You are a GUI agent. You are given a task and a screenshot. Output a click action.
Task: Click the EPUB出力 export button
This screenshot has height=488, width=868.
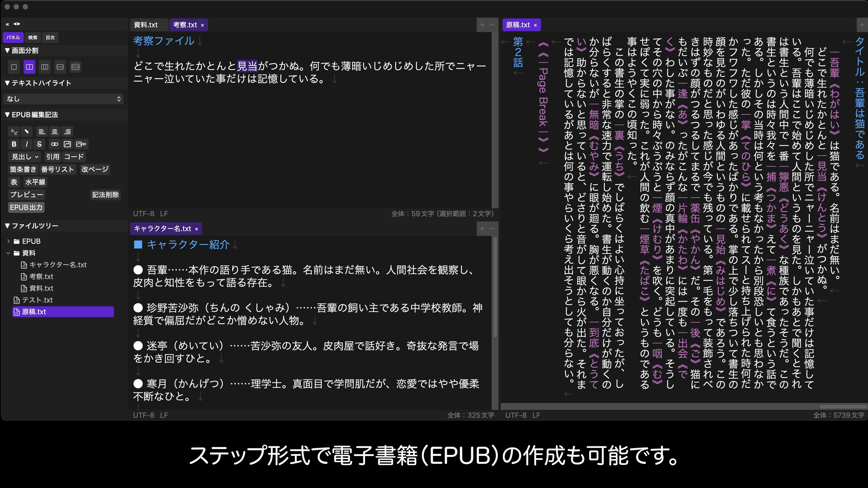tap(26, 207)
